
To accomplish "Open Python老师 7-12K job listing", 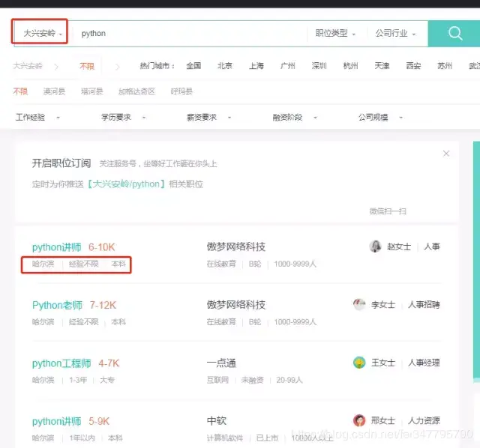I will (57, 305).
